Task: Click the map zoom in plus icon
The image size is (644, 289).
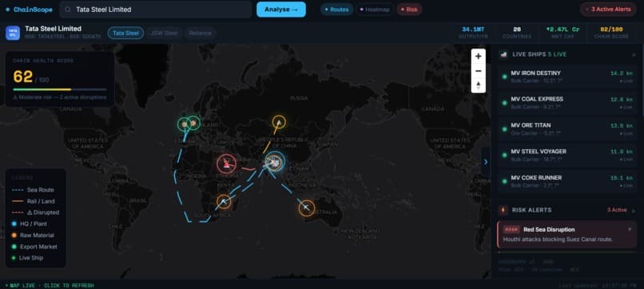Action: point(478,56)
